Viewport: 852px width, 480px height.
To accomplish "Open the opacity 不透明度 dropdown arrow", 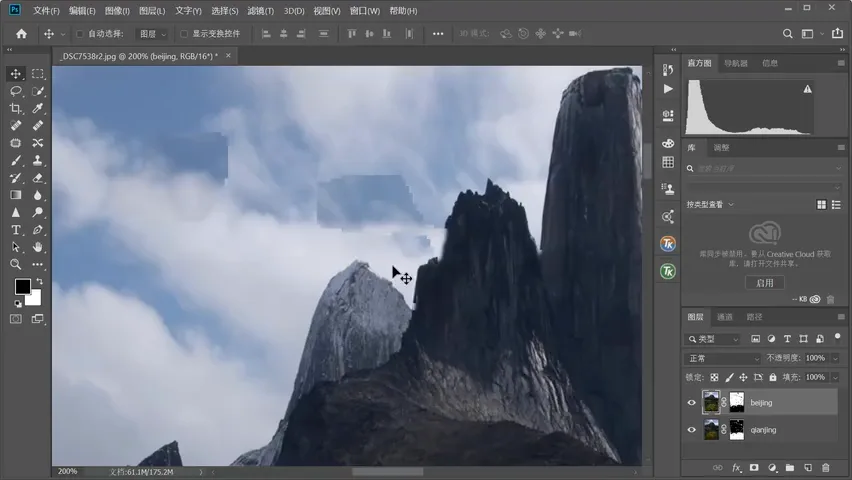I will coord(835,358).
